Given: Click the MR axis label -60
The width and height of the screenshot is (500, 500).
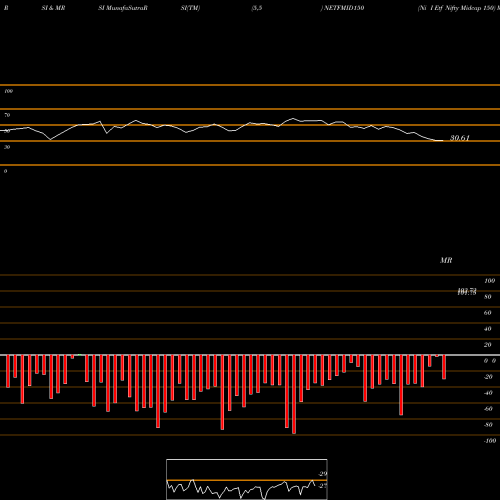Looking at the screenshot, I should 488,409.
